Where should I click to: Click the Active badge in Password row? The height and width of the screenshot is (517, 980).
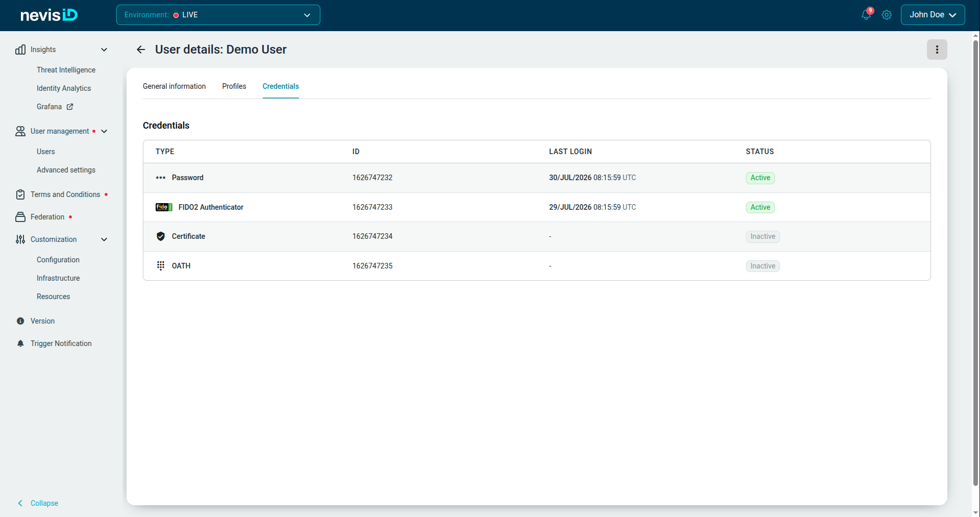(760, 178)
